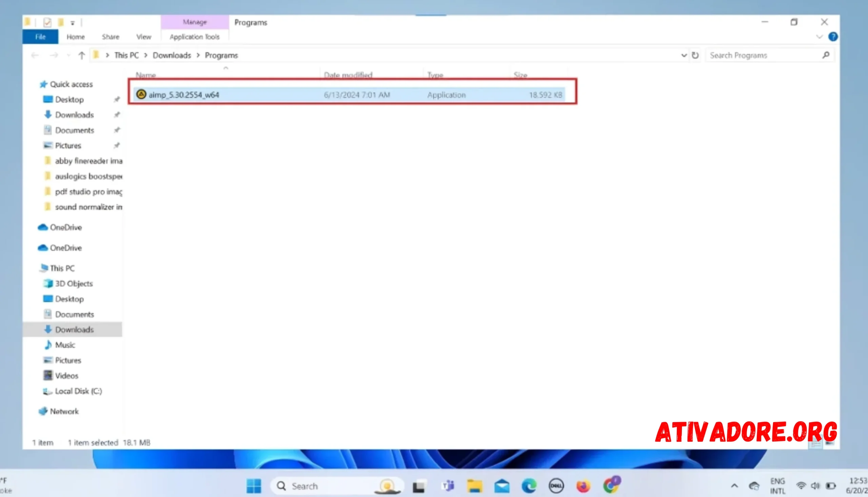
Task: Click the Manage contextual tab
Action: 195,22
